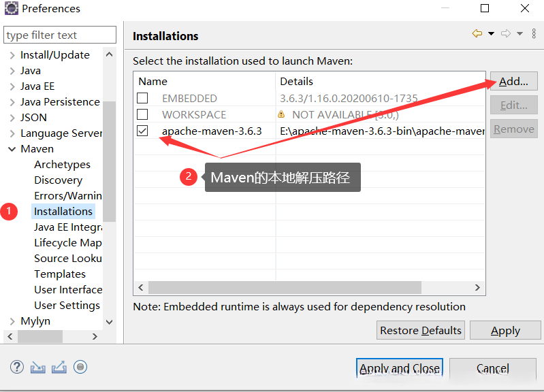Viewport: 544px width, 392px height.
Task: Click tree horizontal scroll-left arrow
Action: click(x=10, y=336)
